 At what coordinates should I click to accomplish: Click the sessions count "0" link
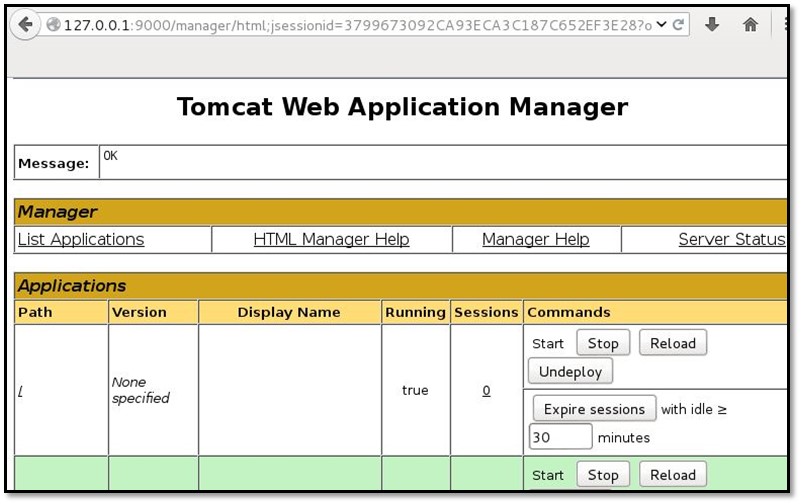point(486,391)
